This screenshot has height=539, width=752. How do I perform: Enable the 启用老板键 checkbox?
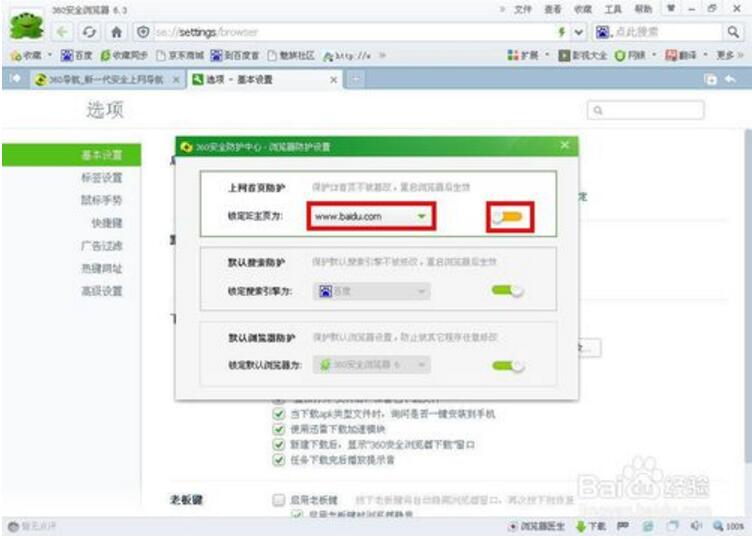(278, 500)
